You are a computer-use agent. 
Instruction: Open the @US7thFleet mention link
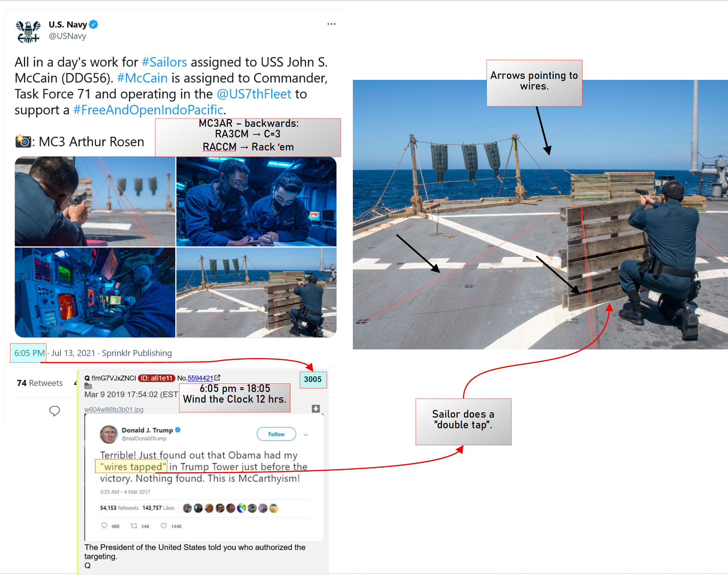click(x=253, y=94)
